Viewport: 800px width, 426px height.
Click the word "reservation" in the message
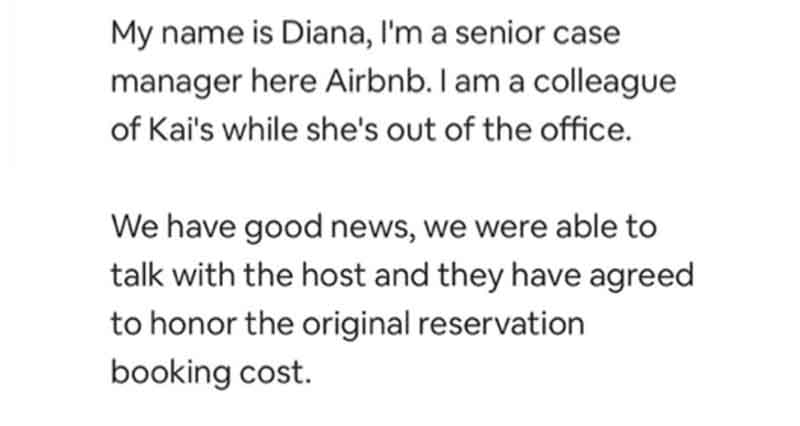pyautogui.click(x=501, y=324)
